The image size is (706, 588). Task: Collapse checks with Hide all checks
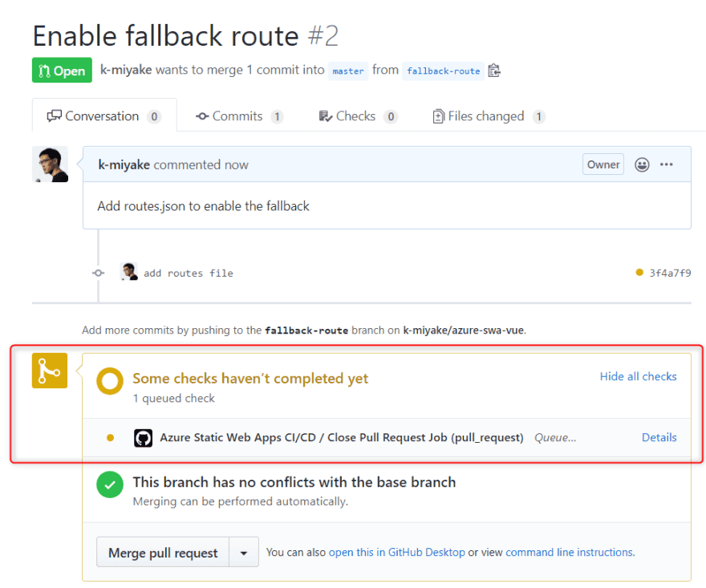coord(638,376)
